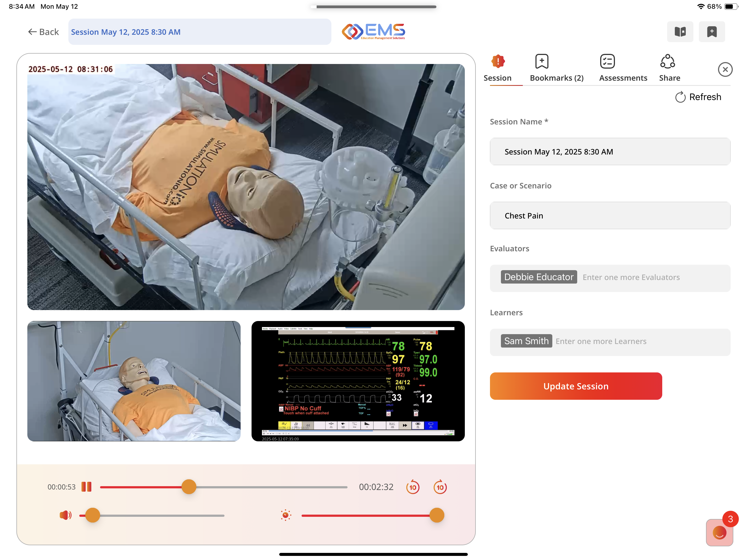Viewport: 747px width, 560px height.
Task: Mute the speaker volume icon
Action: [66, 515]
